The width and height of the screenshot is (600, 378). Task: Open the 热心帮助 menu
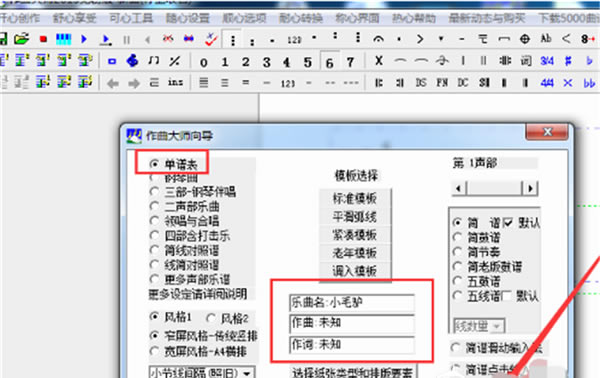pyautogui.click(x=414, y=18)
